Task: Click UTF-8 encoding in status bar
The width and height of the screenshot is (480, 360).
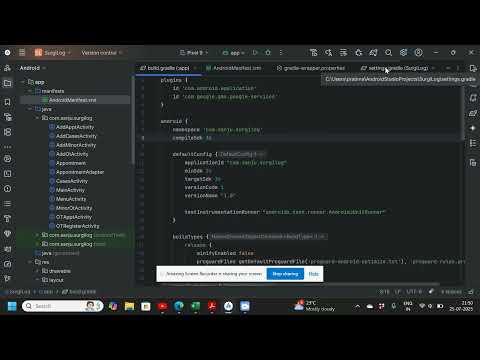Action: point(414,292)
